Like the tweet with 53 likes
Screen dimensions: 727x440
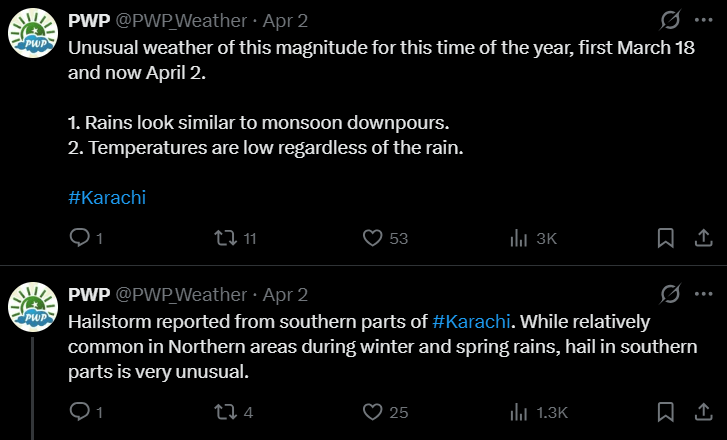373,238
